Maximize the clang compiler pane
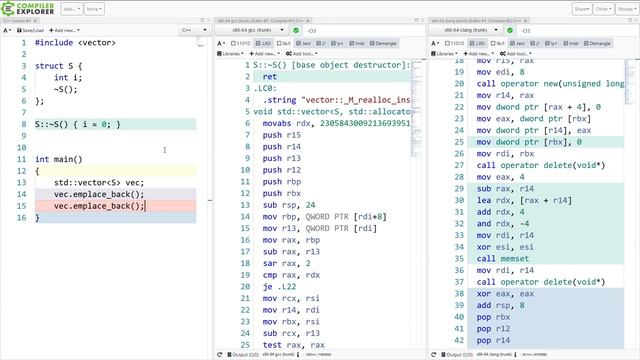This screenshot has width=640, height=360. coord(630,20)
